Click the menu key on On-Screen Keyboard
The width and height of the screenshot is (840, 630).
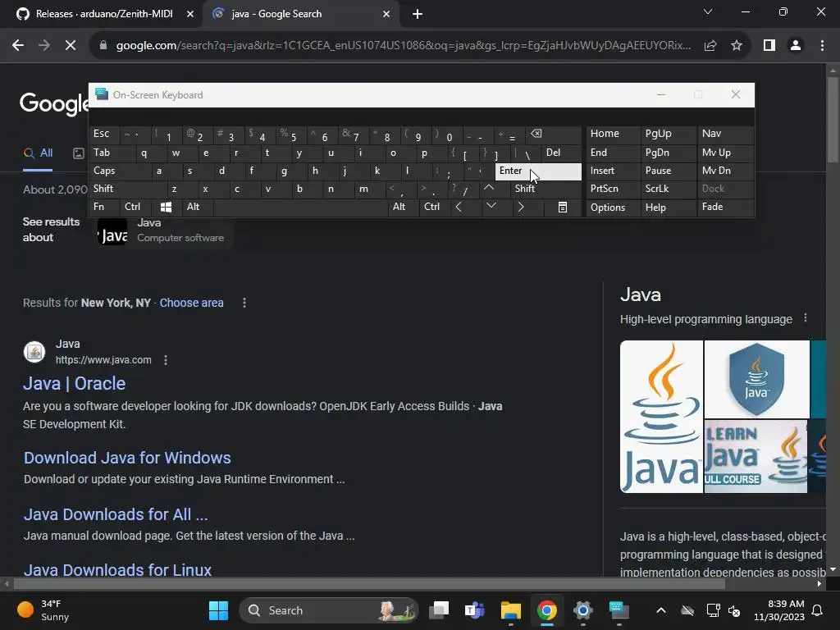[563, 207]
